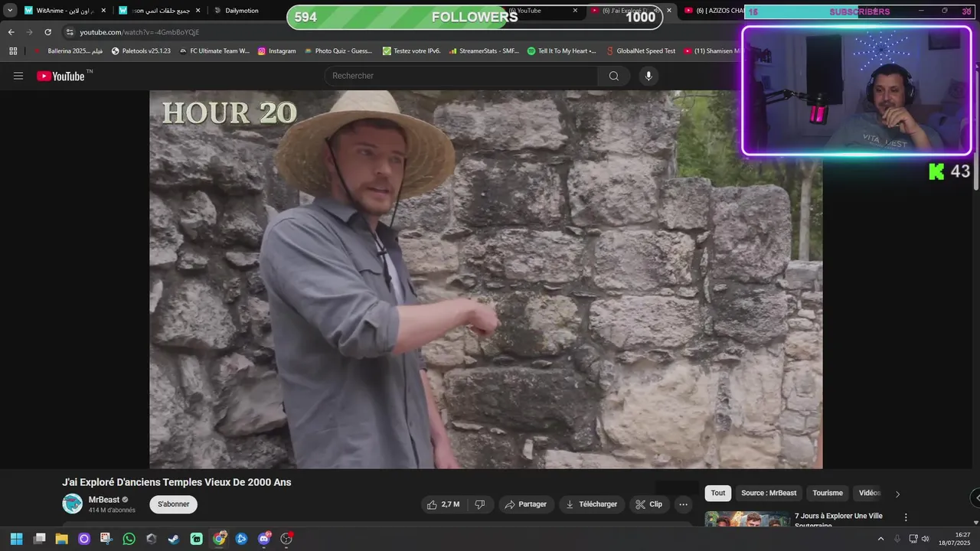
Task: Open the StreamerStats - SMF bookmark
Action: point(484,51)
